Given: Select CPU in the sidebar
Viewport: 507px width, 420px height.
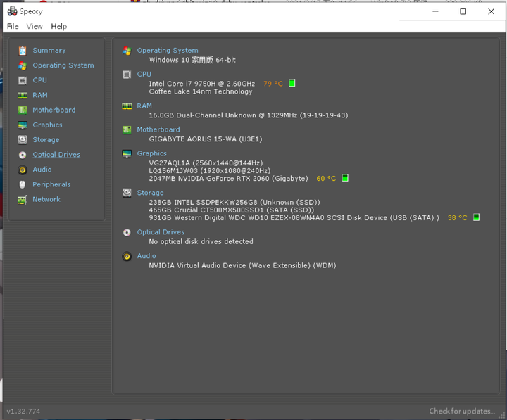Looking at the screenshot, I should point(39,80).
